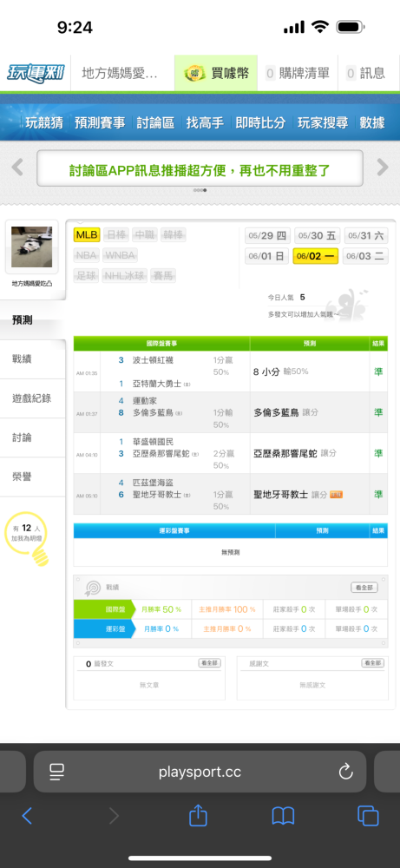Open the user avatar photo
The image size is (400, 868).
[31, 247]
